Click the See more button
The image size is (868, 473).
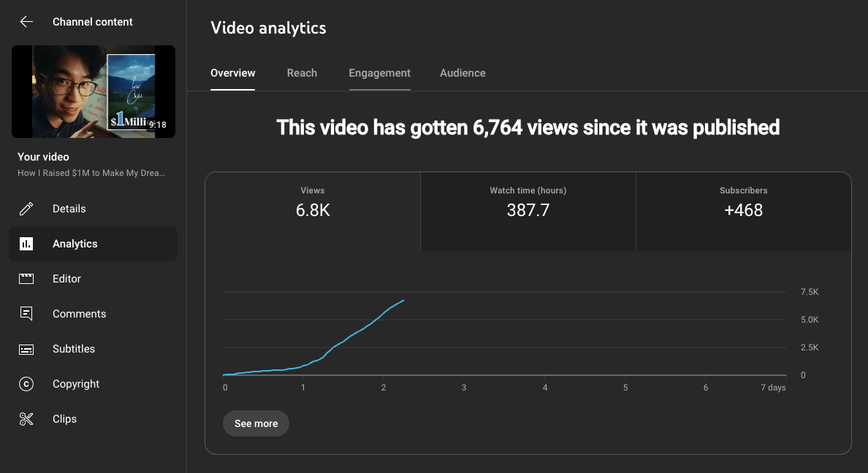tap(256, 423)
